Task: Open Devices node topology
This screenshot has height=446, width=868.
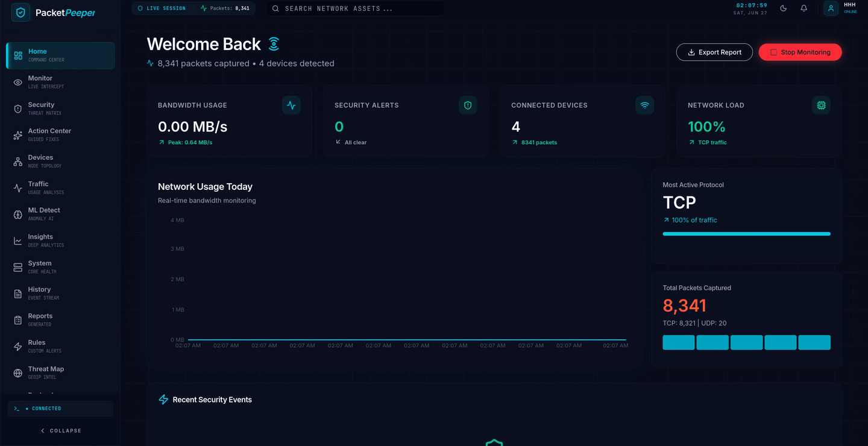Action: pyautogui.click(x=60, y=162)
